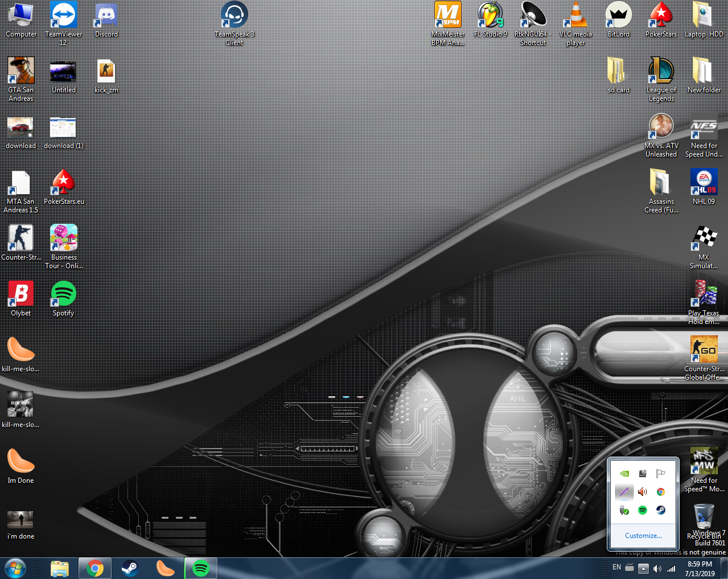Launch FL Studio 9 from the desktop
Screen dimensions: 728x579
pos(490,20)
